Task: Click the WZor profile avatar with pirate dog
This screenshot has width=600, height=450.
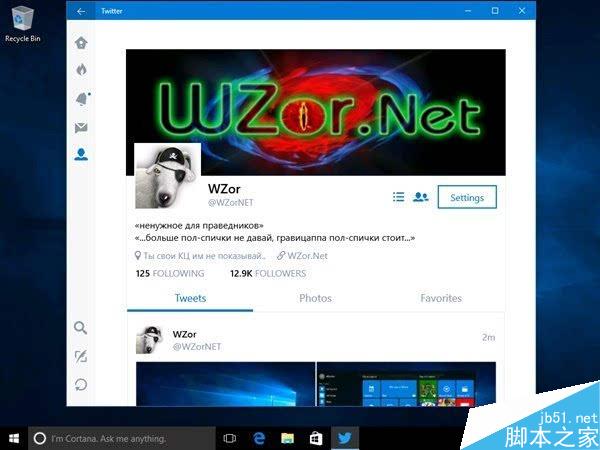Action: coord(168,176)
